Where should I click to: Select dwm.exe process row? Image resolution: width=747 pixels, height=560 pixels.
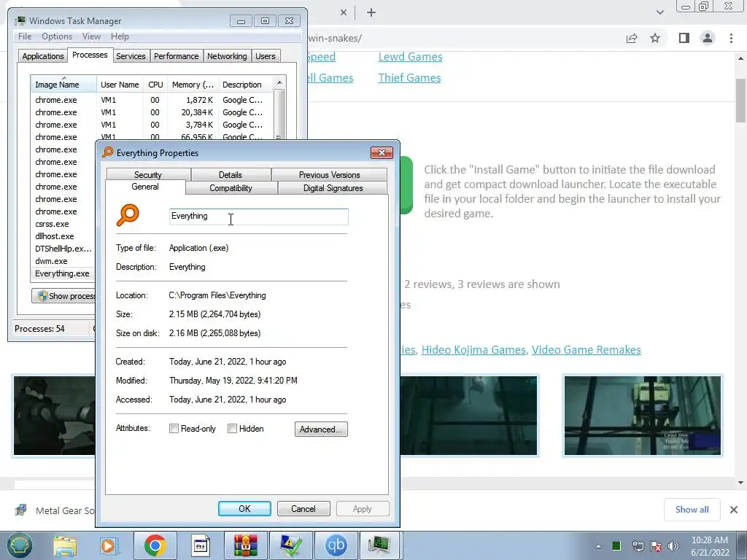[x=64, y=261]
